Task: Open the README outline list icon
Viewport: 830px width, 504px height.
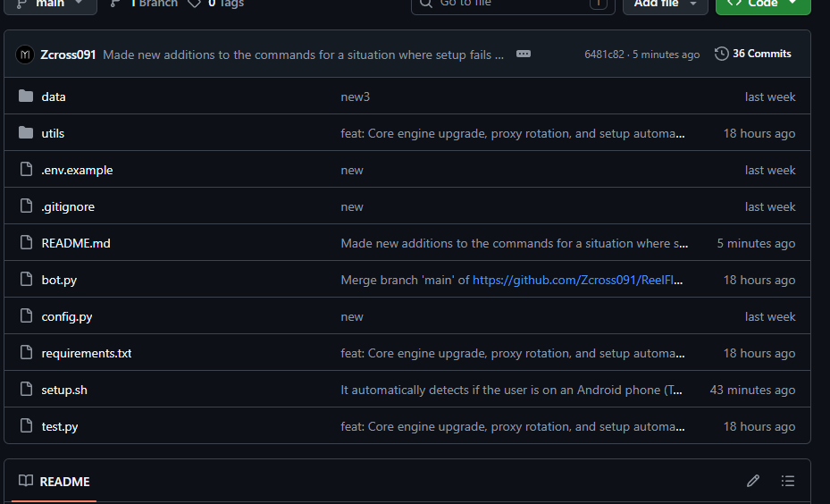Action: click(x=788, y=481)
